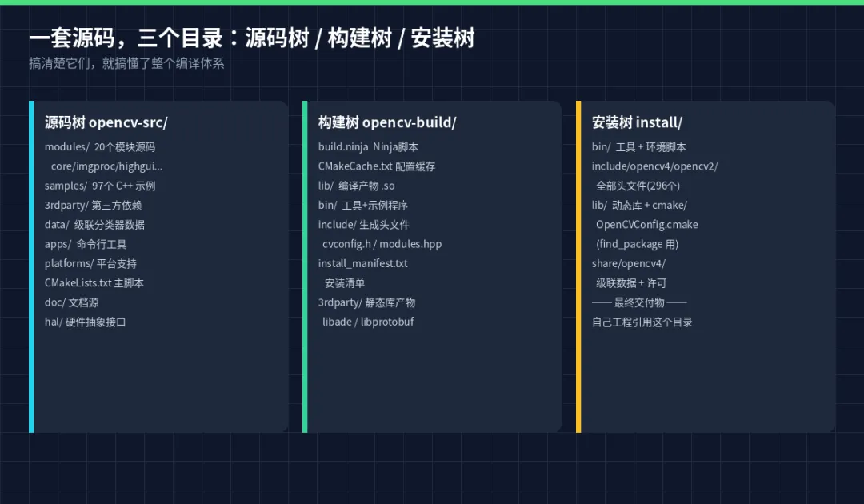This screenshot has height=504, width=864.
Task: Click the subtitle 搞清楚它们，就搞懂了整个编译体系
Action: point(126,63)
